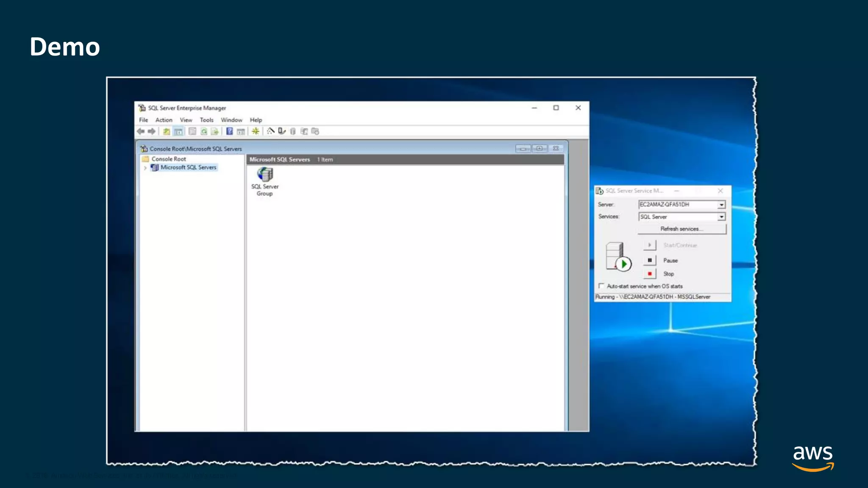
Task: Open the Window menu
Action: pos(231,120)
